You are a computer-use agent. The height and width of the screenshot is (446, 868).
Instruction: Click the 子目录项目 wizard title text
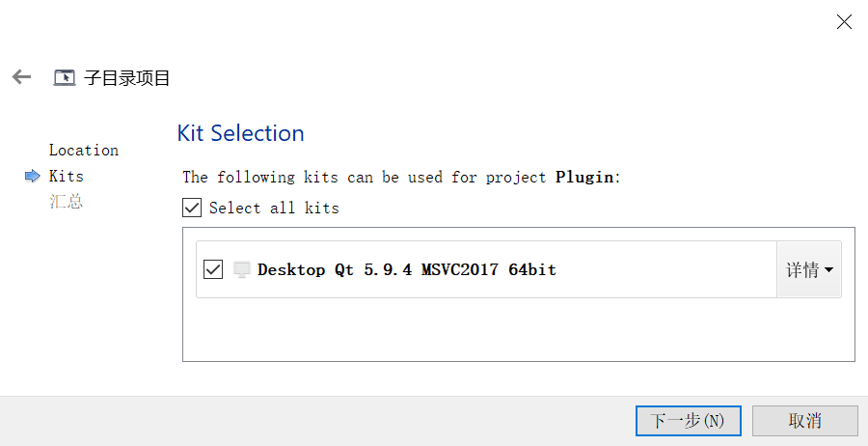126,77
